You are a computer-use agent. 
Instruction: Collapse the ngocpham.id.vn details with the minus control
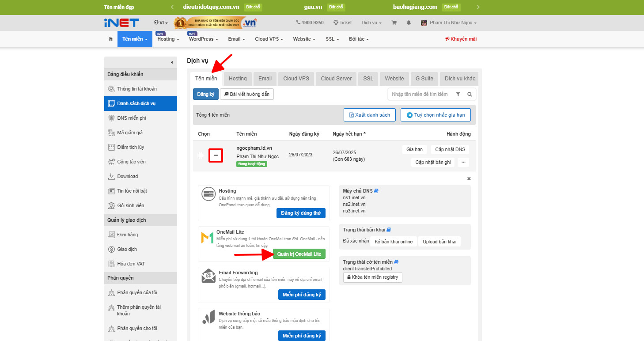216,155
